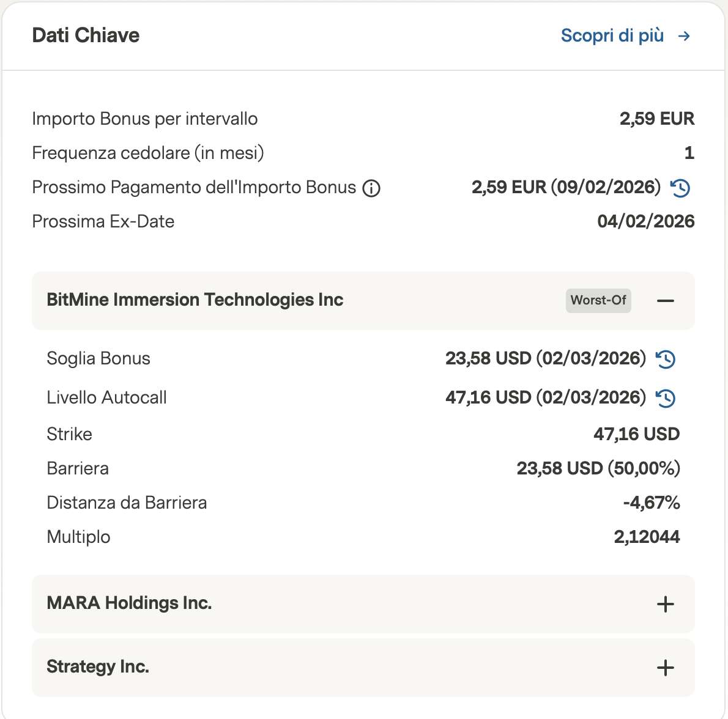Open the "Scopri di più" link
Viewport: 728px width, 719px height.
[x=612, y=36]
